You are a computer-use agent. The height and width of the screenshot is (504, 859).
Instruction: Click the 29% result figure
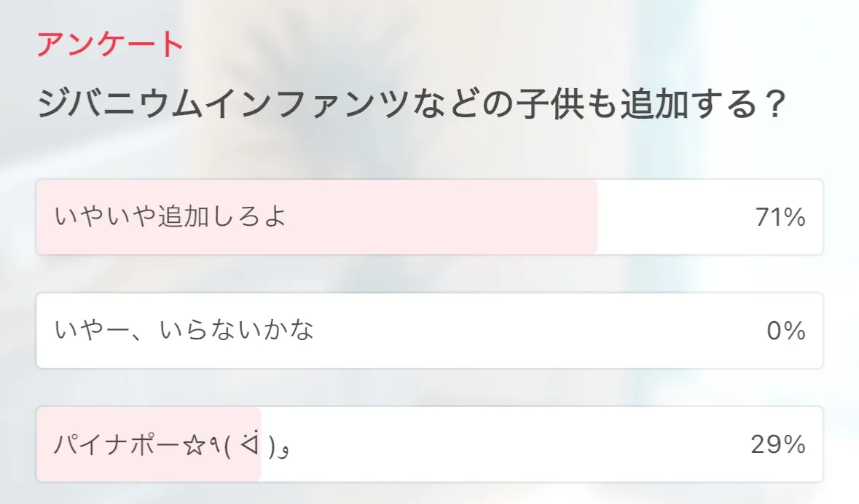[777, 444]
